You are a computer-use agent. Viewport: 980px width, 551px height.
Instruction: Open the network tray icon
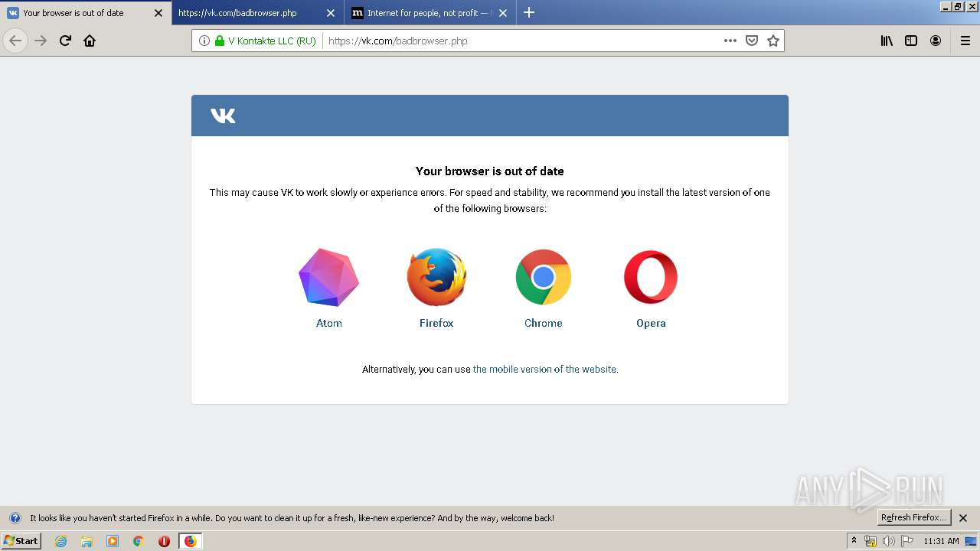tap(871, 541)
